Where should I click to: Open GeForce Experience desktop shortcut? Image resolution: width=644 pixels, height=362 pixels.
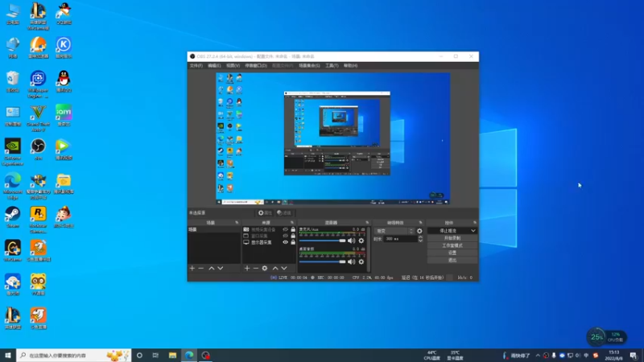pos(12,152)
